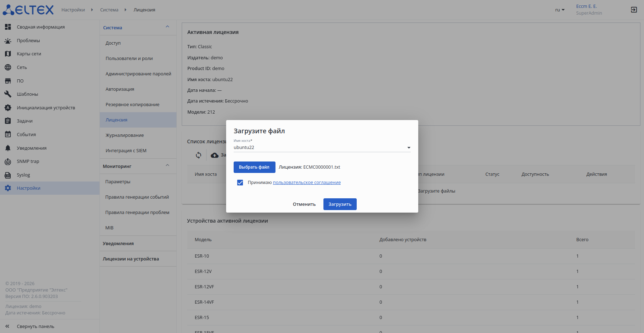Select Резервное копирование menu item
Viewport: 644px width, 333px height.
[132, 105]
